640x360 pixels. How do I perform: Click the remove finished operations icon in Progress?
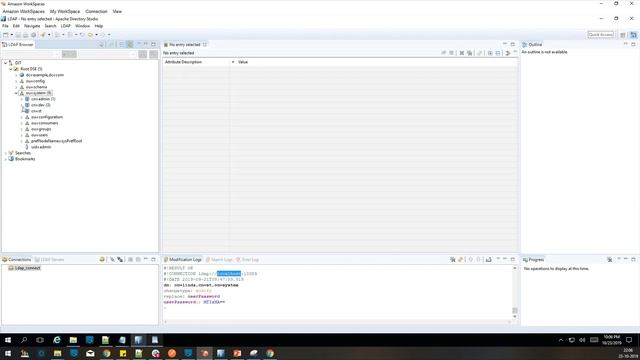click(609, 260)
